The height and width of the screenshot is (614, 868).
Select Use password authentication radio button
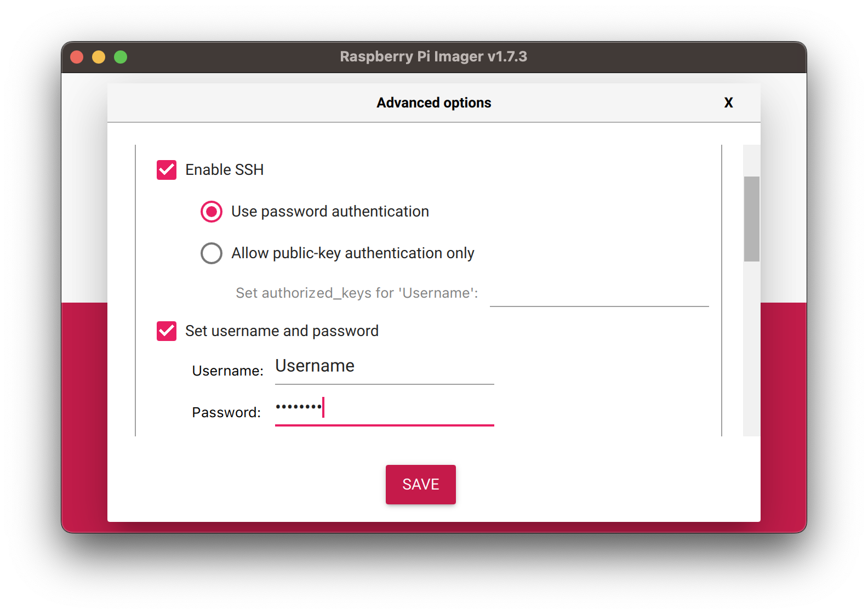[212, 212]
